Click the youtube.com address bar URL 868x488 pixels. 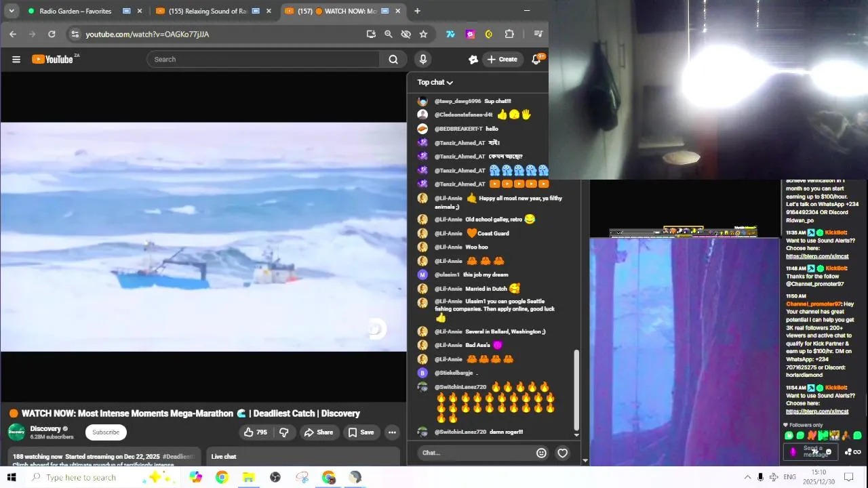tap(147, 34)
